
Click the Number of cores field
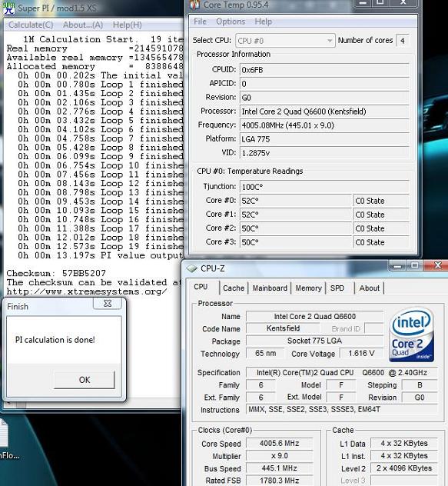click(x=403, y=41)
